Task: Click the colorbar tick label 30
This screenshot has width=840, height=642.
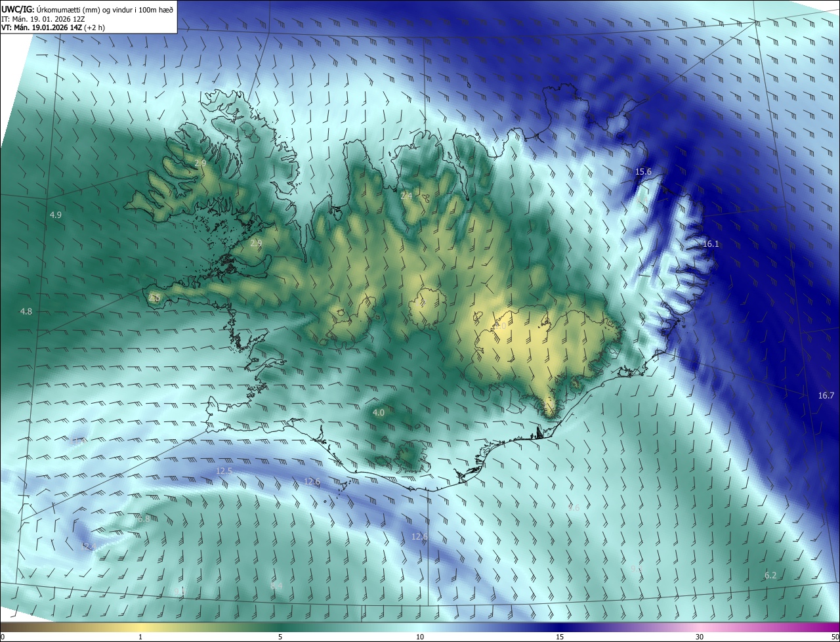Action: 700,637
